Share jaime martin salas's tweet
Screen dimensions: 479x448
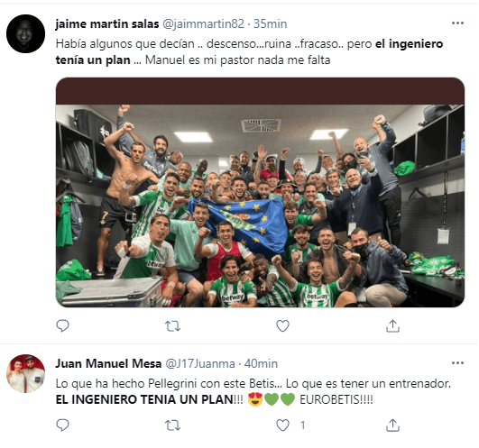point(392,326)
